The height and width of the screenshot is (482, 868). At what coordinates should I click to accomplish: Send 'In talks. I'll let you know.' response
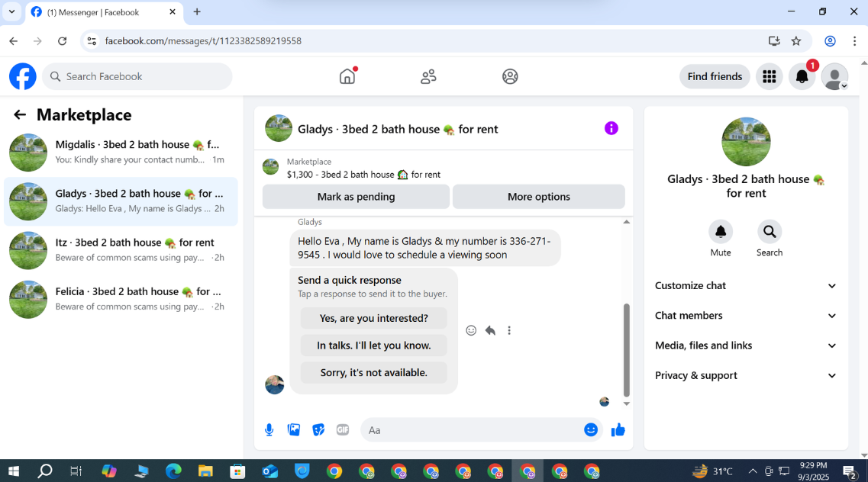coord(373,345)
